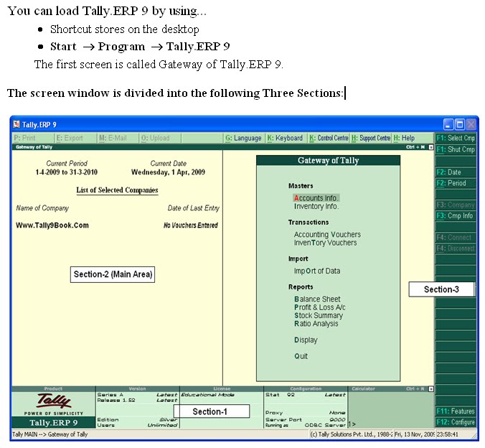Select the Display menu item
This screenshot has height=448, width=485.
coord(306,340)
